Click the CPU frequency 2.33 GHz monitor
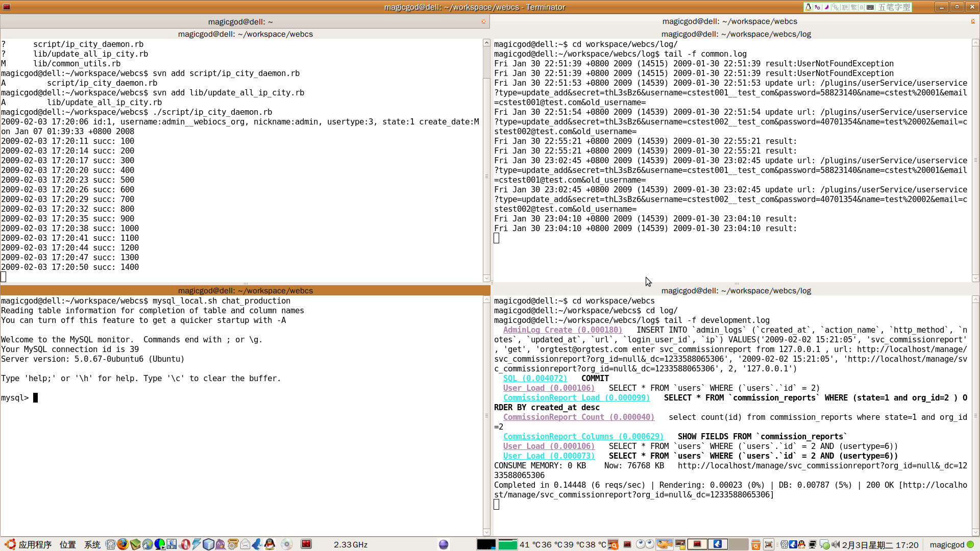Screen dimensions: 980x551 tap(351, 544)
